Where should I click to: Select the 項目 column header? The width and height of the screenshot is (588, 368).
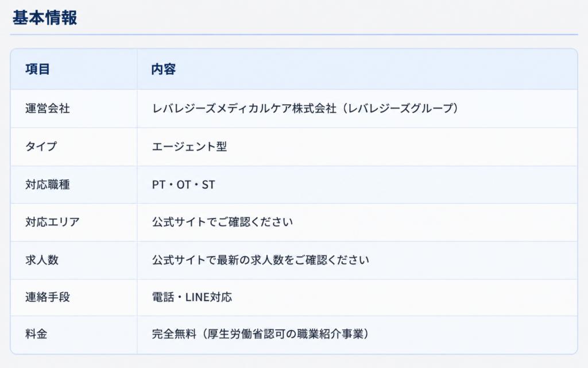[37, 70]
